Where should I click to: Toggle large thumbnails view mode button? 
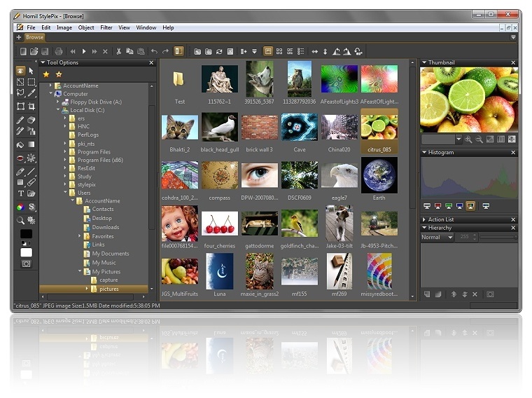click(268, 51)
